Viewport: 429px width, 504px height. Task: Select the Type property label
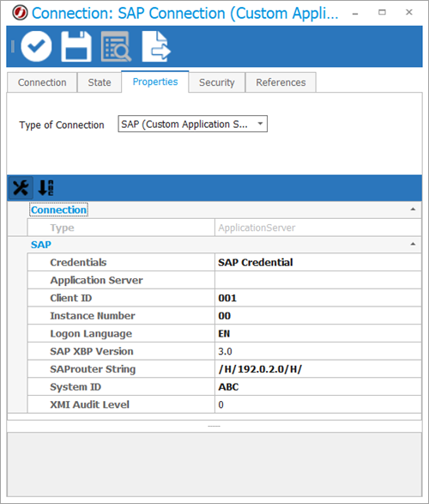62,228
